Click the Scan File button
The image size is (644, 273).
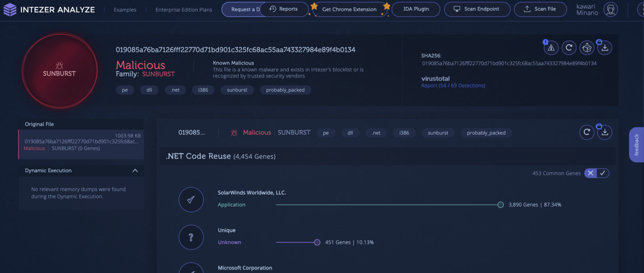coord(540,9)
